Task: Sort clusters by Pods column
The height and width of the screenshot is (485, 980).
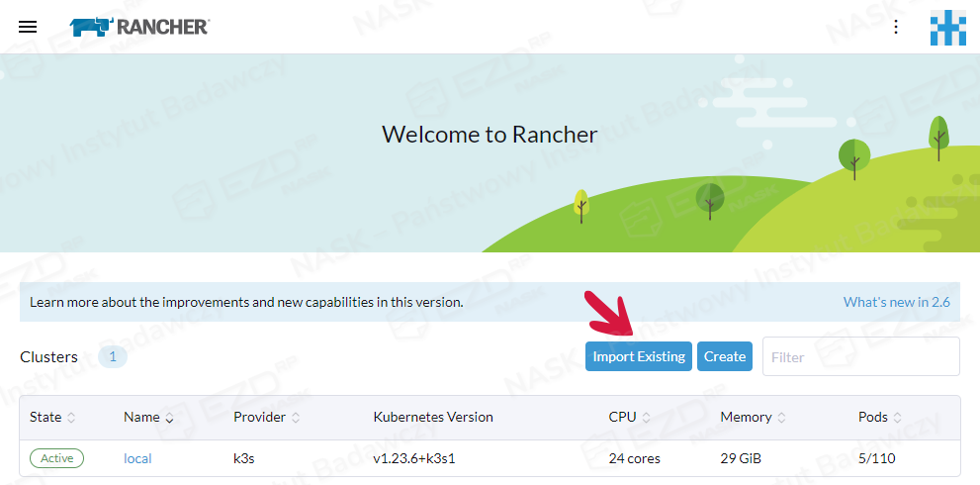Action: tap(879, 417)
